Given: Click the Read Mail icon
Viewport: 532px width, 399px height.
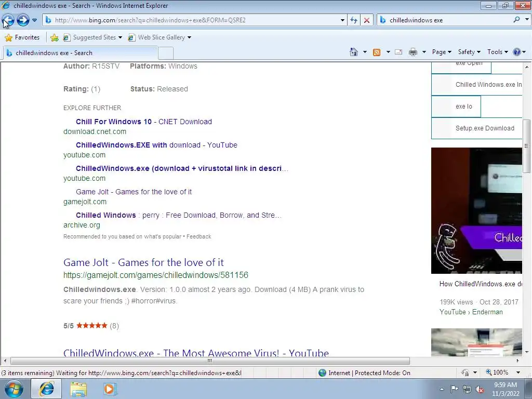Looking at the screenshot, I should point(398,52).
